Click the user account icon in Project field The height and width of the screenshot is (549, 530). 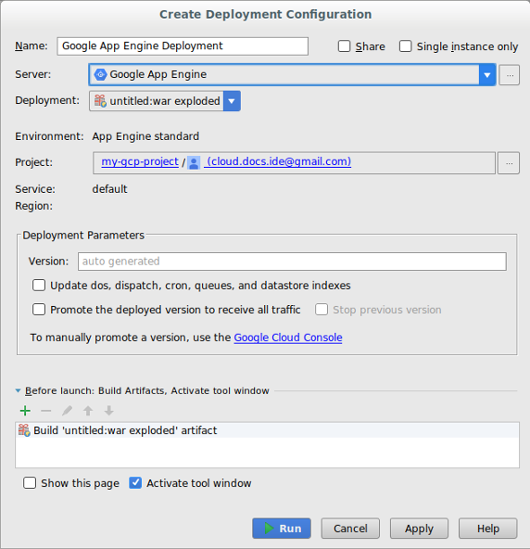coord(194,163)
